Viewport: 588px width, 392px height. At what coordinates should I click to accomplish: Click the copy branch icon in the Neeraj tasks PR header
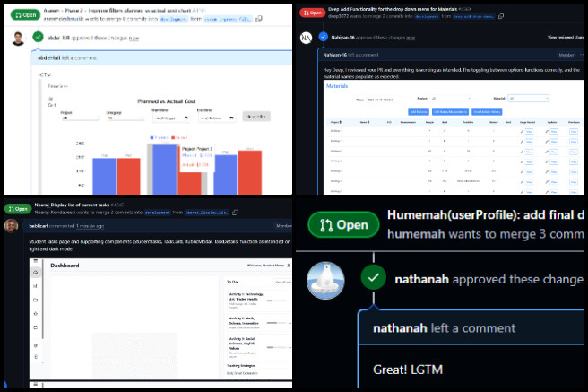tap(235, 213)
